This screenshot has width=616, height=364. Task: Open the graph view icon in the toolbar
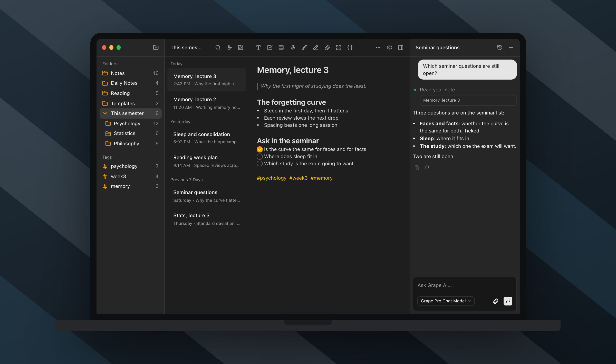tap(229, 47)
